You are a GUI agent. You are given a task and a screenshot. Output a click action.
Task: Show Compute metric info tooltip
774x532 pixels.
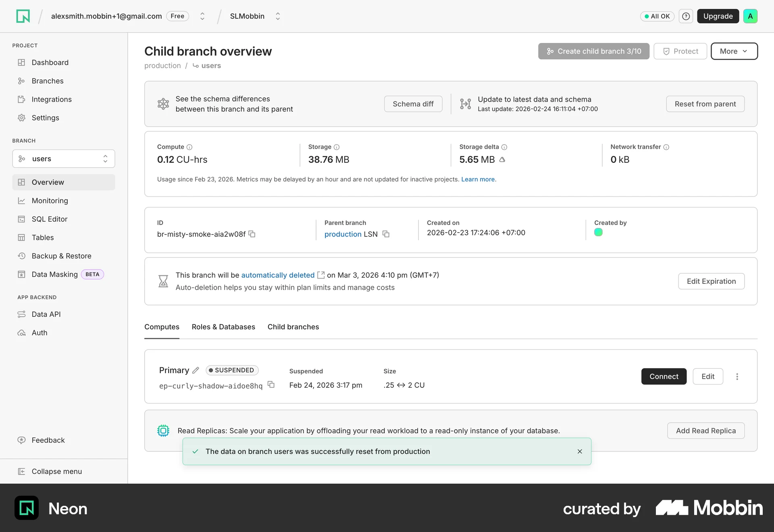coord(189,147)
